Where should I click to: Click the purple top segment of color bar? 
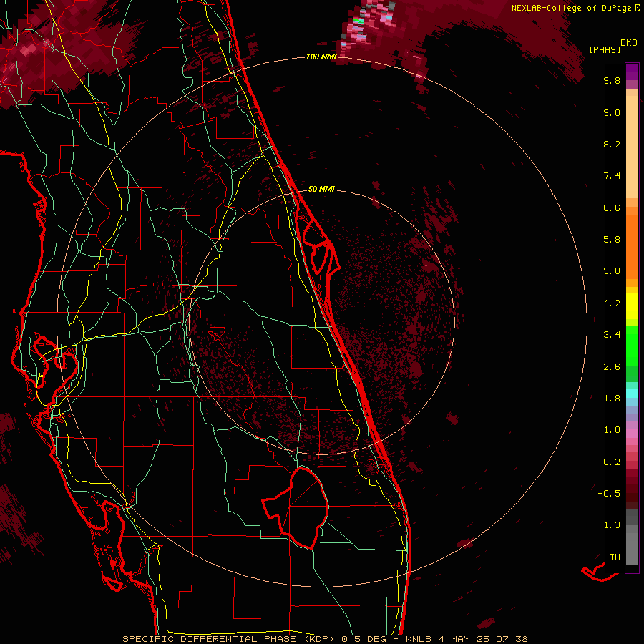tap(632, 72)
